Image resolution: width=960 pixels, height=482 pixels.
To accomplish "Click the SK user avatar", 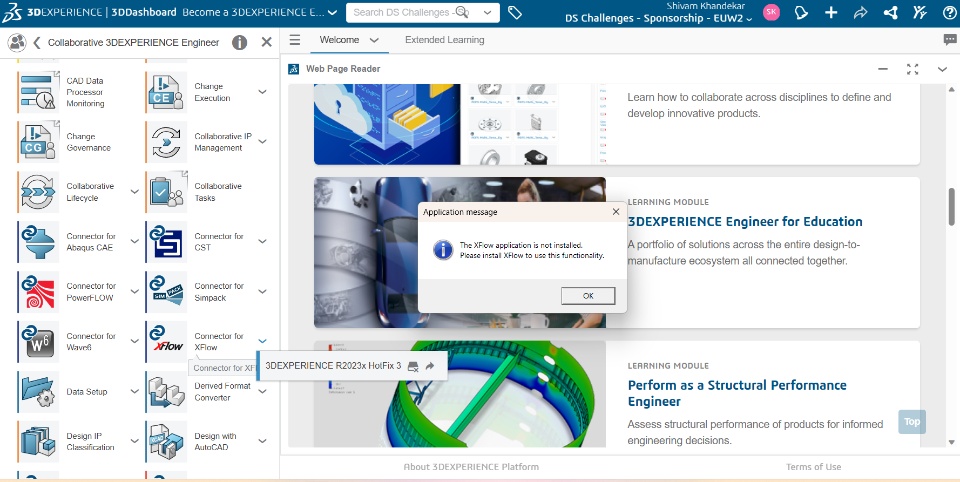I will pos(771,12).
